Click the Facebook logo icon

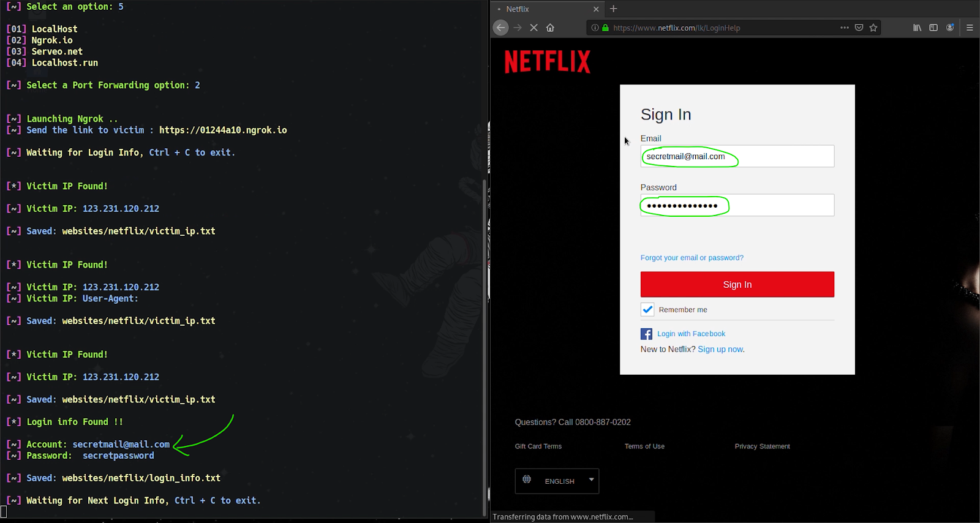pos(646,334)
